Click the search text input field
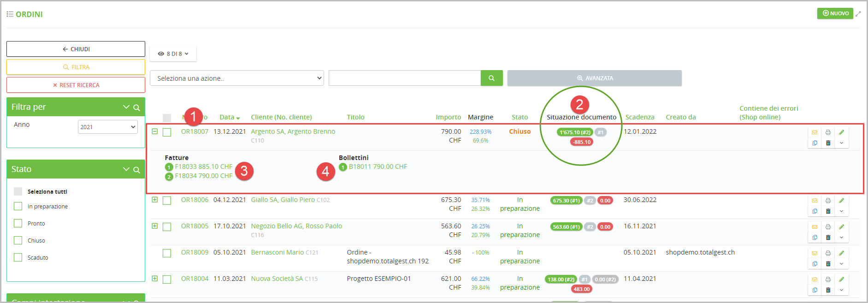The height and width of the screenshot is (303, 868). pyautogui.click(x=404, y=78)
